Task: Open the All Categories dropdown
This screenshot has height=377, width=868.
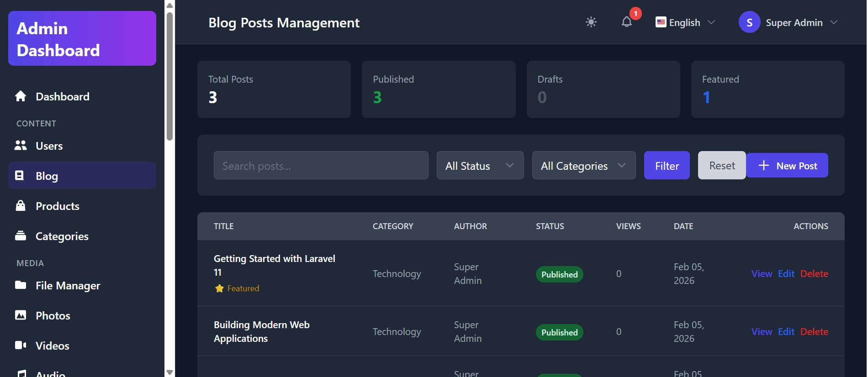Action: point(583,166)
